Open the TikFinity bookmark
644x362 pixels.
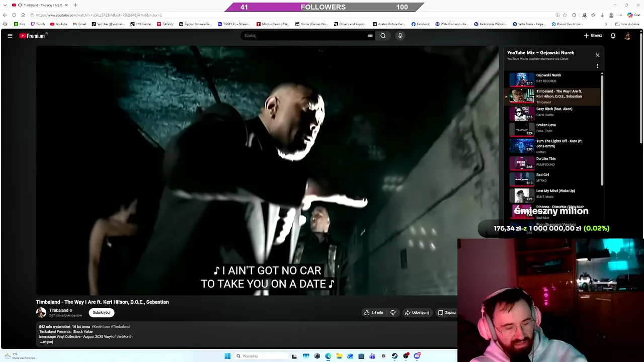165,24
